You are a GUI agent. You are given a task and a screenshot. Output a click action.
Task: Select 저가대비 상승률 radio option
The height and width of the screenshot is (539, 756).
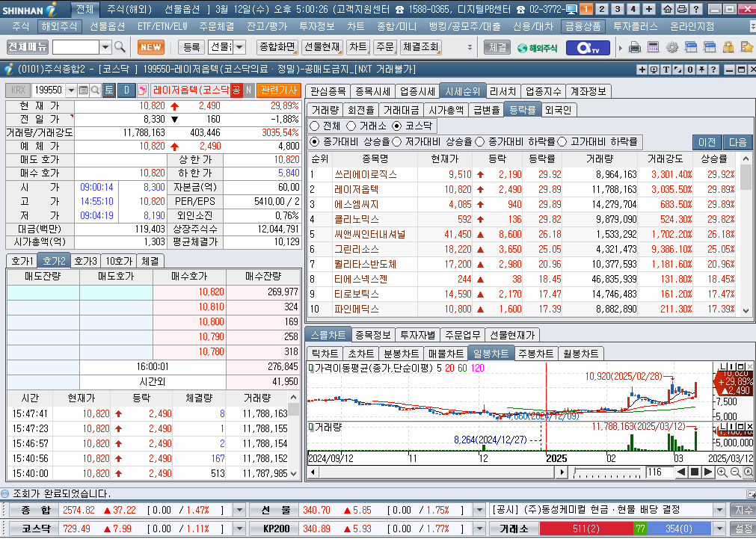tap(397, 142)
